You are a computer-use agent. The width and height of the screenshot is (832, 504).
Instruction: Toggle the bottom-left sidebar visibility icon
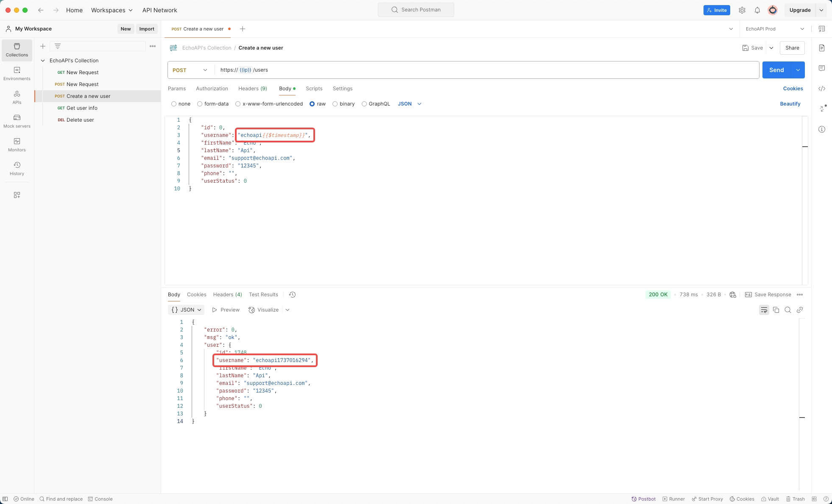pyautogui.click(x=5, y=499)
